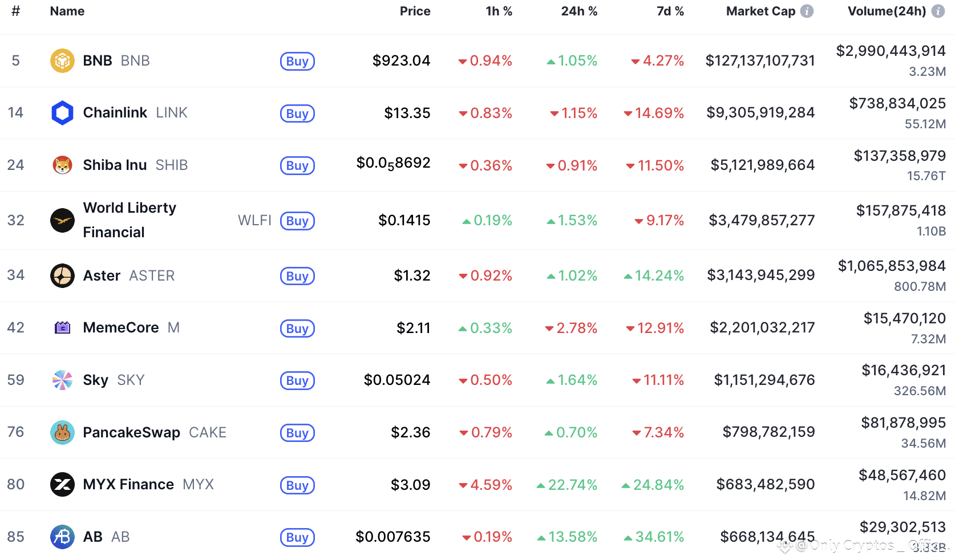
Task: Click the Shiba Inu coin logo
Action: 62,165
